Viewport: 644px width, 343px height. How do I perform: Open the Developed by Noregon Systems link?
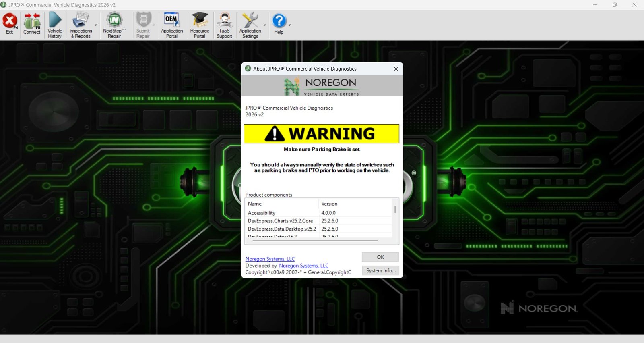(303, 266)
